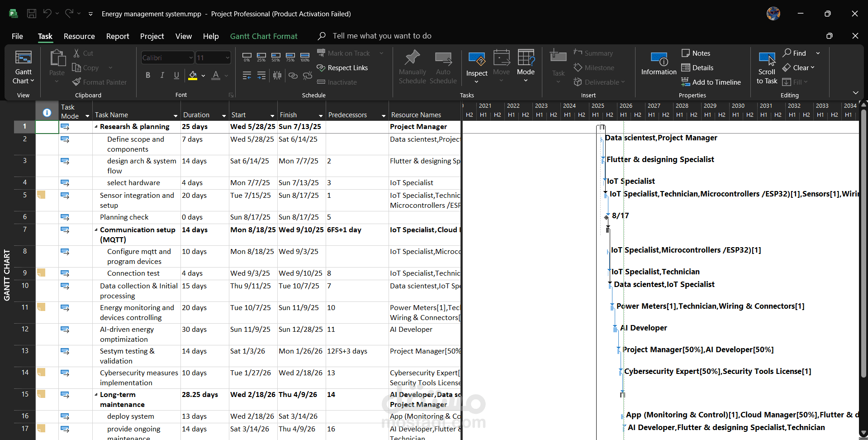Viewport: 868px width, 440px height.
Task: Mark task 50% complete
Action: point(276,57)
